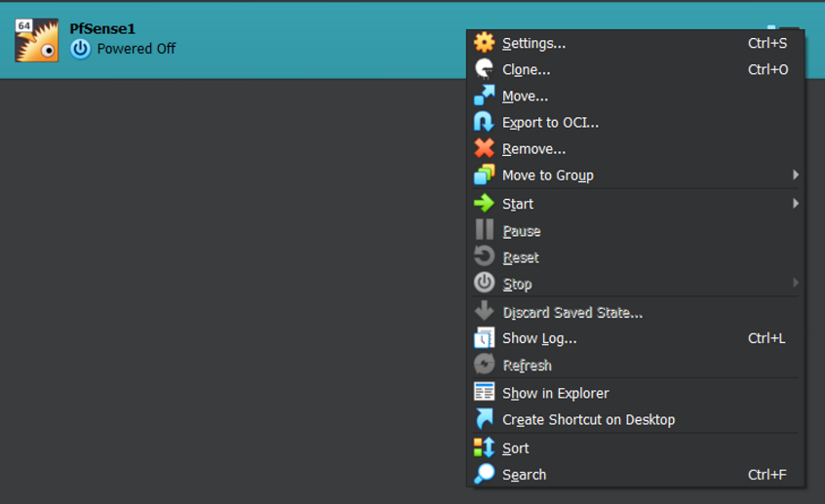Click the Powered Off status text
Image resolution: width=825 pixels, height=504 pixels.
click(137, 49)
